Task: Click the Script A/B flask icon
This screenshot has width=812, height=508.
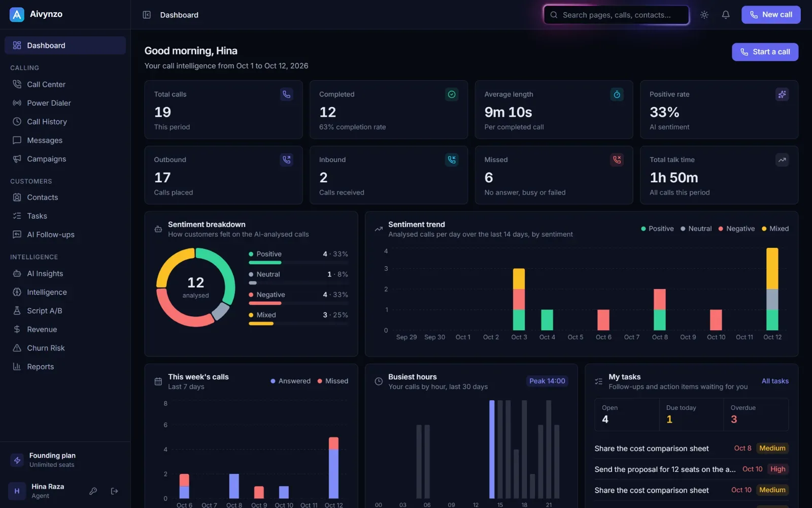Action: click(x=17, y=311)
